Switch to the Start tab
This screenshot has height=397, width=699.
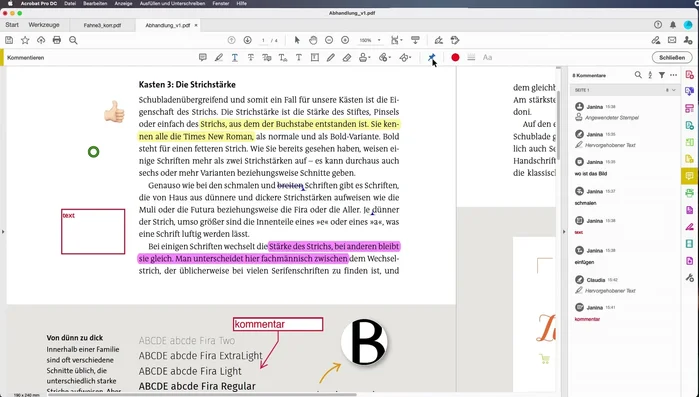click(12, 25)
